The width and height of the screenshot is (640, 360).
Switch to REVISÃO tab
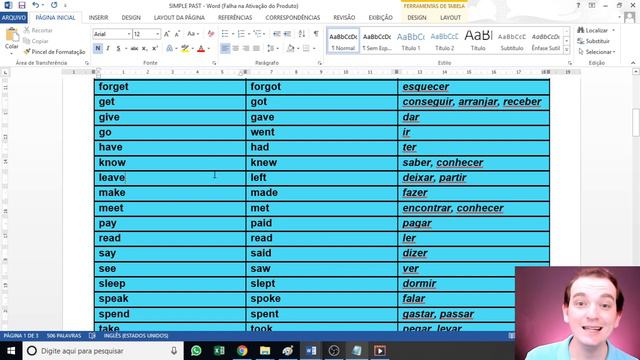pyautogui.click(x=344, y=18)
